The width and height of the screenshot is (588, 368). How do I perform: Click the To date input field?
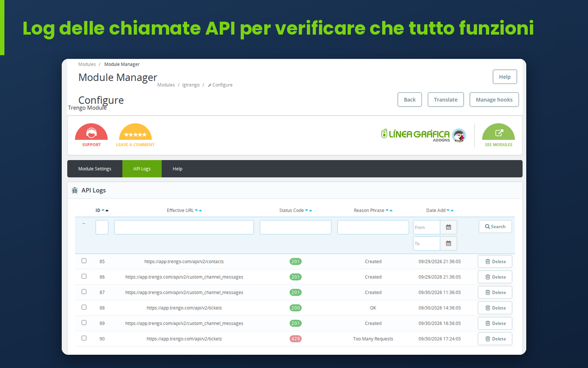[x=427, y=243]
